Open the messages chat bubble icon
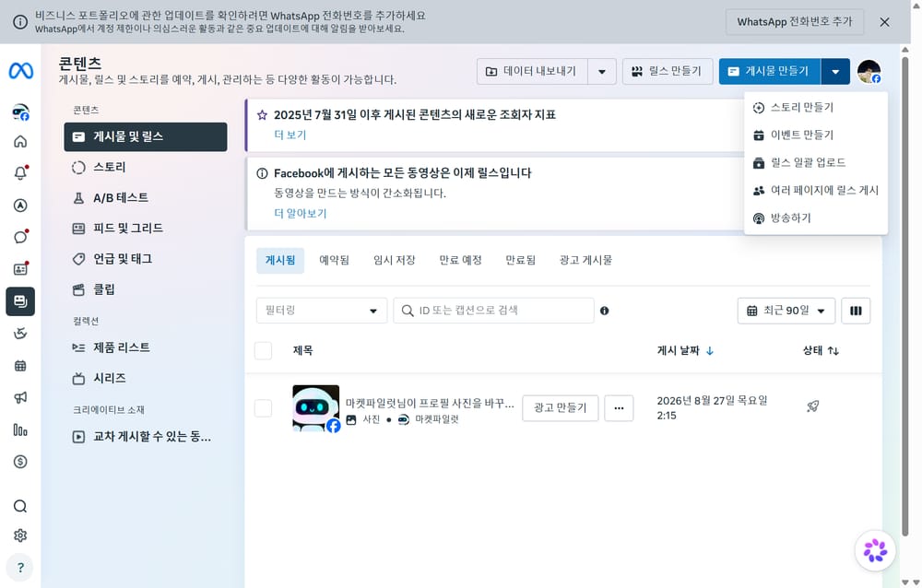922x588 pixels. tap(20, 237)
